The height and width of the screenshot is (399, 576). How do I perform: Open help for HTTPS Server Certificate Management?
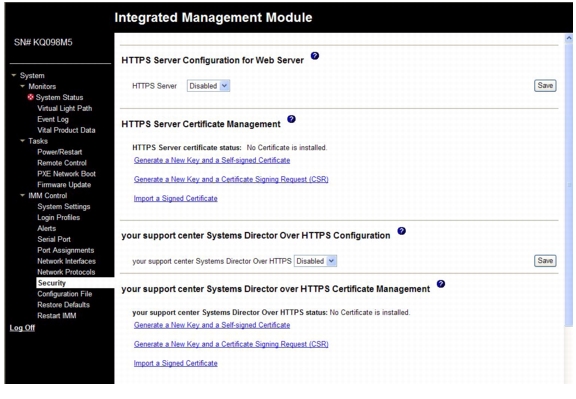click(291, 119)
